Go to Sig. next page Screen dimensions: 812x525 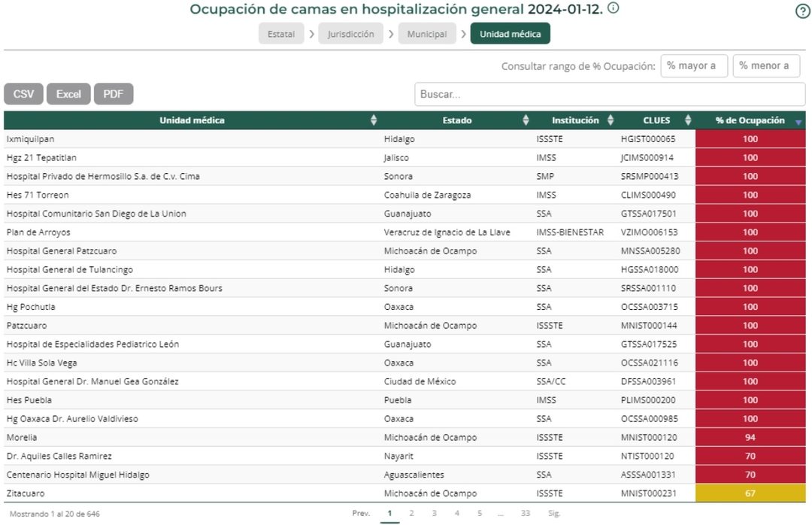click(554, 513)
